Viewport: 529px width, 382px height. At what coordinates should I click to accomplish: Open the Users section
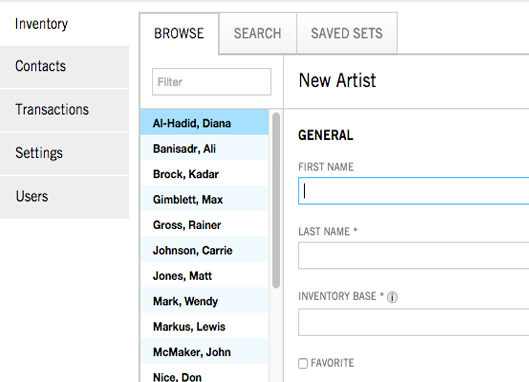(64, 197)
